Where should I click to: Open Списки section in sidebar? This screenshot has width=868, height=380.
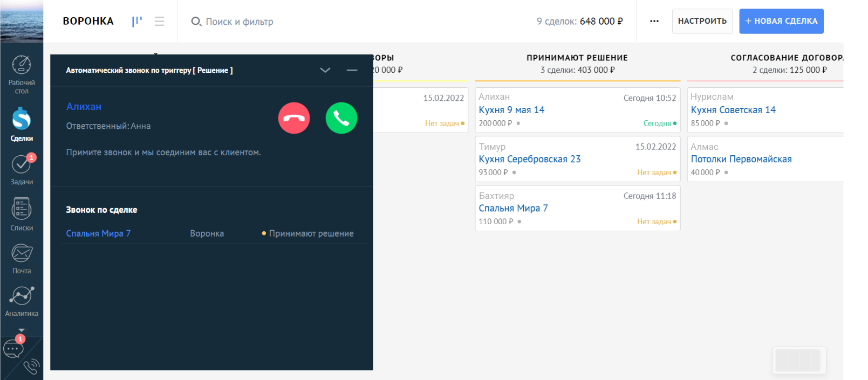[x=22, y=214]
